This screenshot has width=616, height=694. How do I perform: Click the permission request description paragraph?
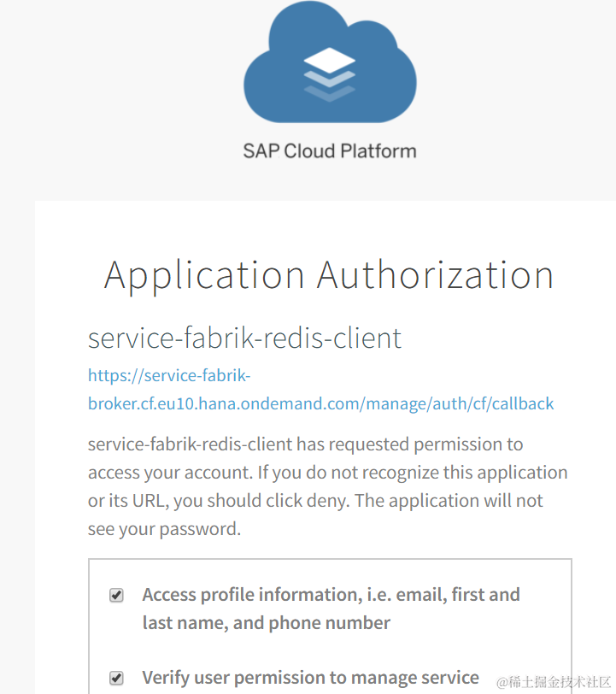point(327,486)
